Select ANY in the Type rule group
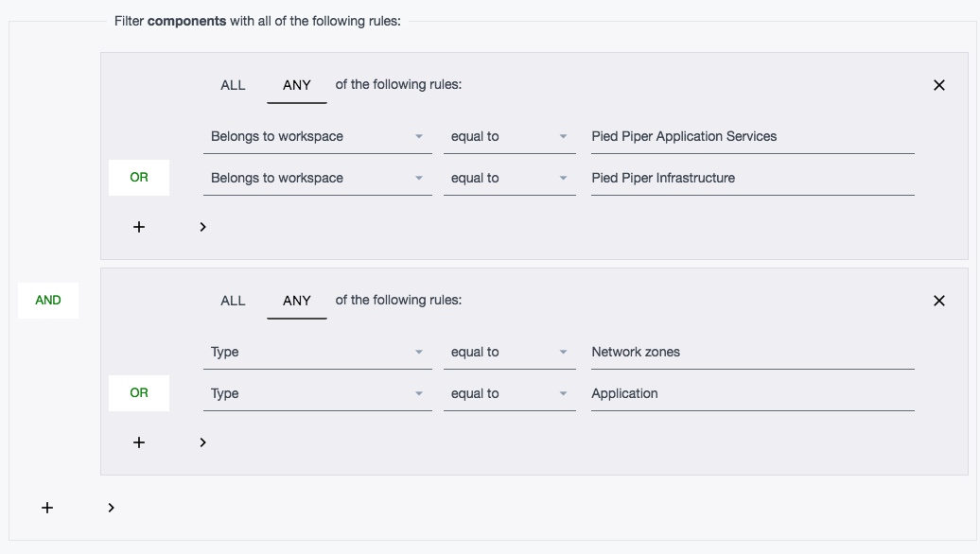 pyautogui.click(x=297, y=301)
